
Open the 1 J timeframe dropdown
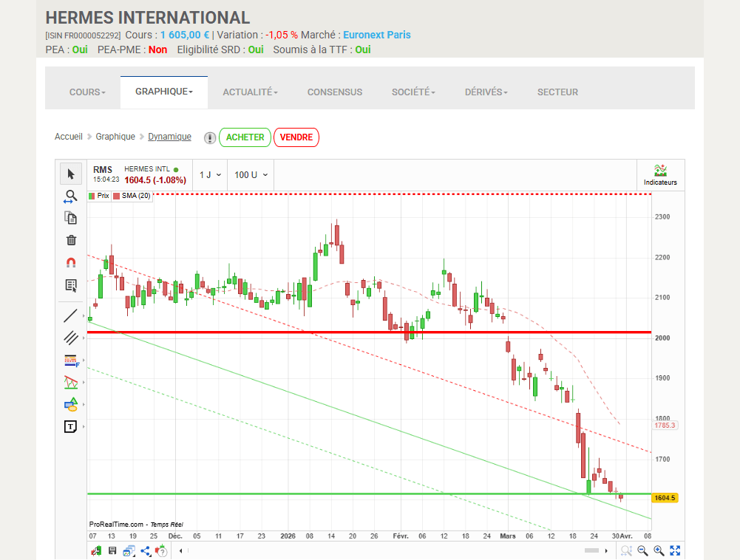point(210,175)
